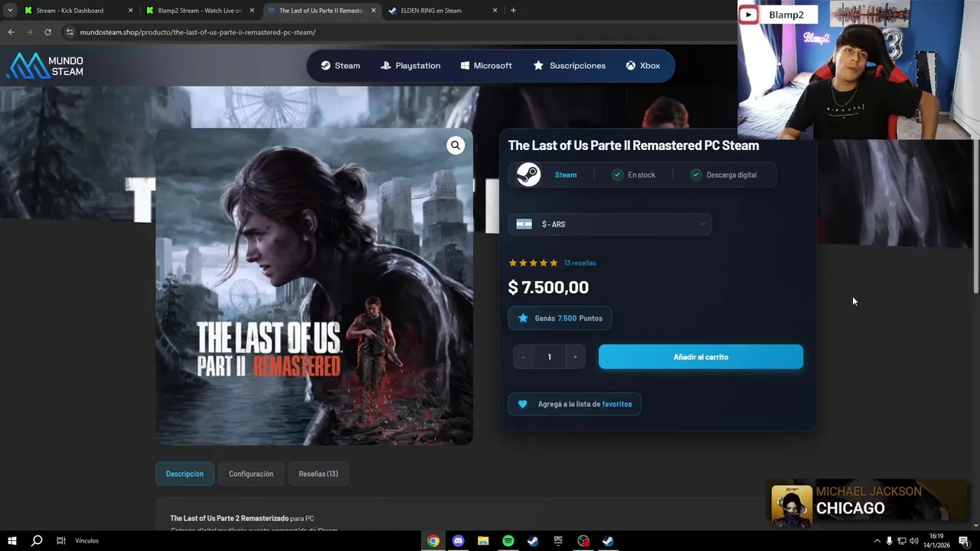Click the favoritos link

point(617,404)
